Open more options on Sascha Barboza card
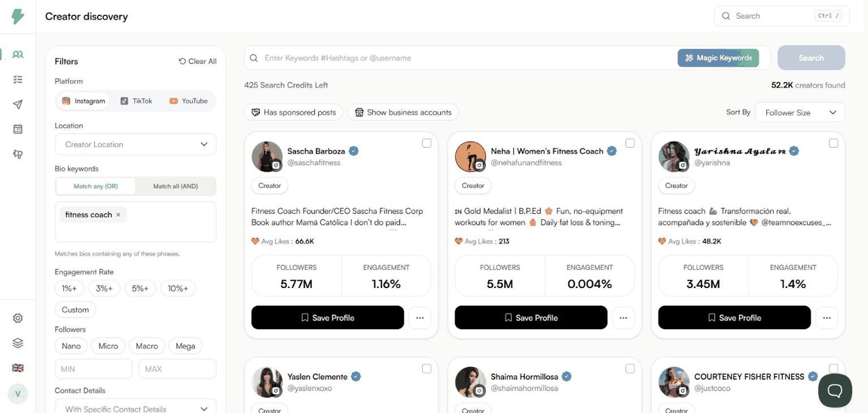 point(420,318)
